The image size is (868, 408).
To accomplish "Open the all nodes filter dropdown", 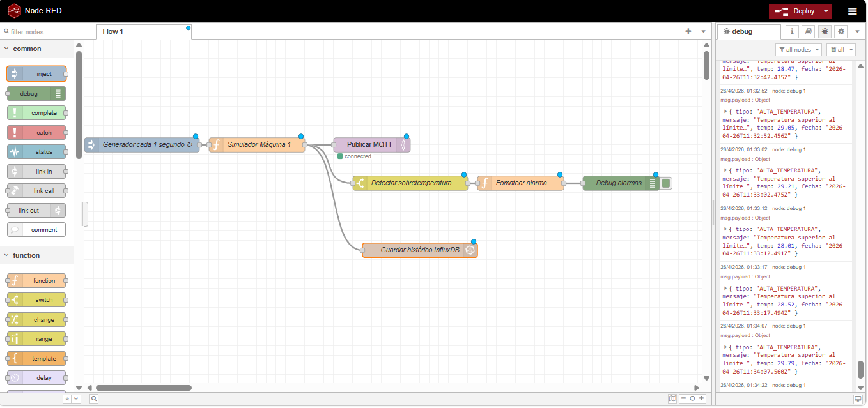I will (x=798, y=50).
